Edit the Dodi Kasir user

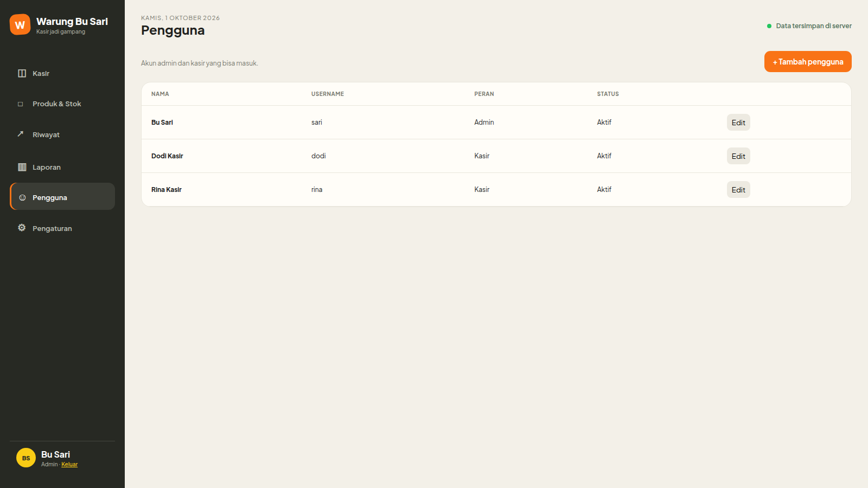point(738,156)
